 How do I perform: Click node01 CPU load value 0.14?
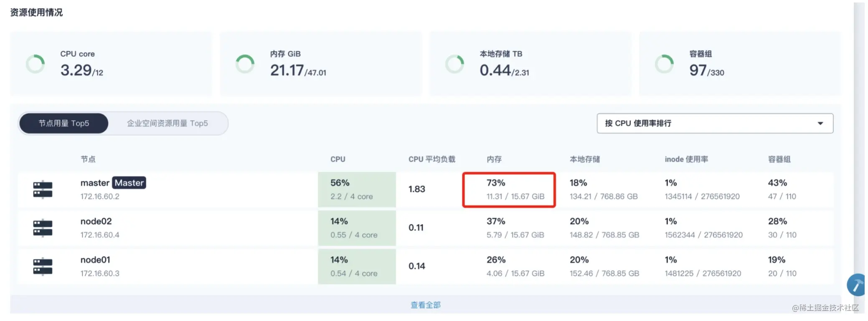pos(417,266)
